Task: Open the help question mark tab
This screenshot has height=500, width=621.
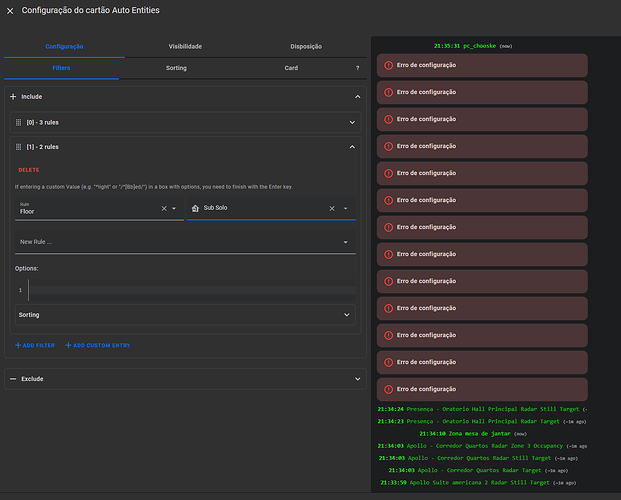Action: 358,68
